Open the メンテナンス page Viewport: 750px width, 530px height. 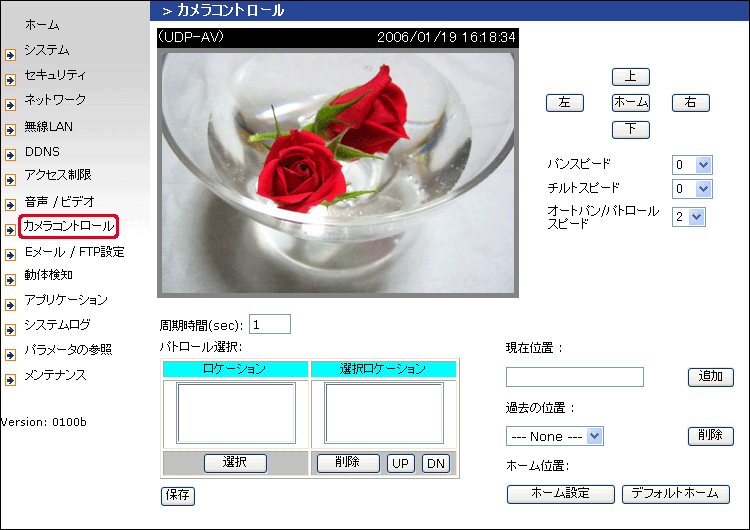(x=55, y=375)
